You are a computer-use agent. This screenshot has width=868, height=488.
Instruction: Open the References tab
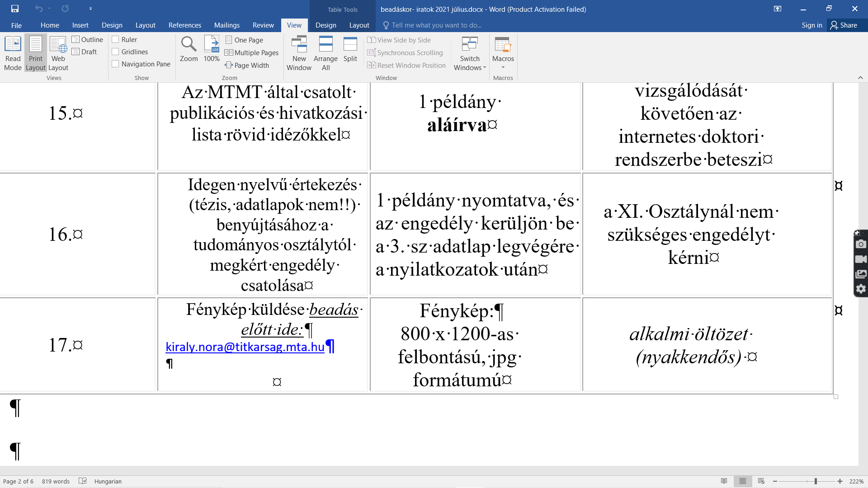[x=184, y=25]
